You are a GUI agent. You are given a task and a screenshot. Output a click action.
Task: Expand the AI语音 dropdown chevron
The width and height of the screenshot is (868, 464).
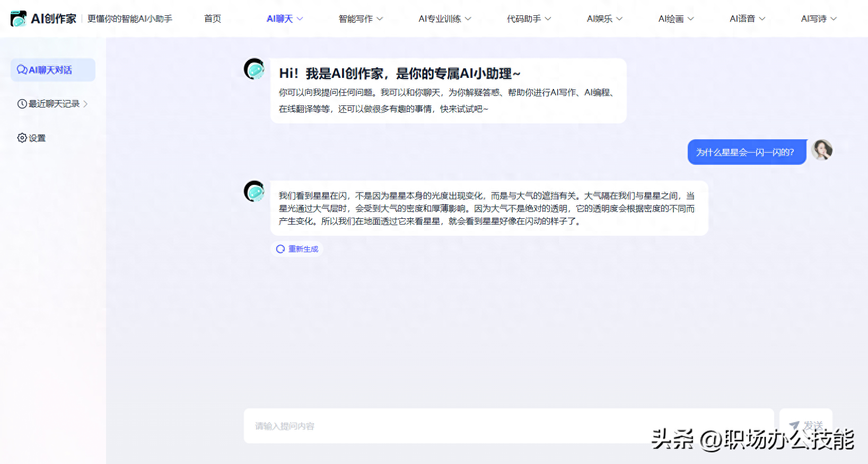pyautogui.click(x=762, y=19)
